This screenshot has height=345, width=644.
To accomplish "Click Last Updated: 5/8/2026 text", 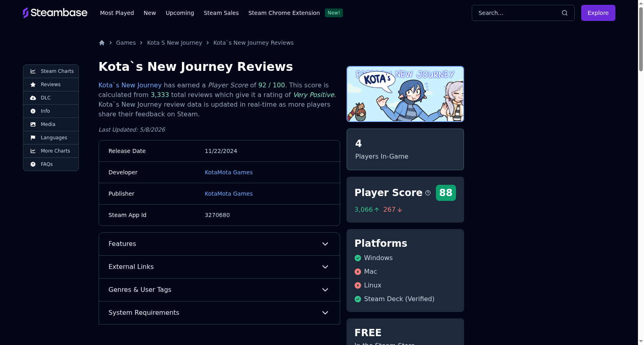I will [132, 130].
